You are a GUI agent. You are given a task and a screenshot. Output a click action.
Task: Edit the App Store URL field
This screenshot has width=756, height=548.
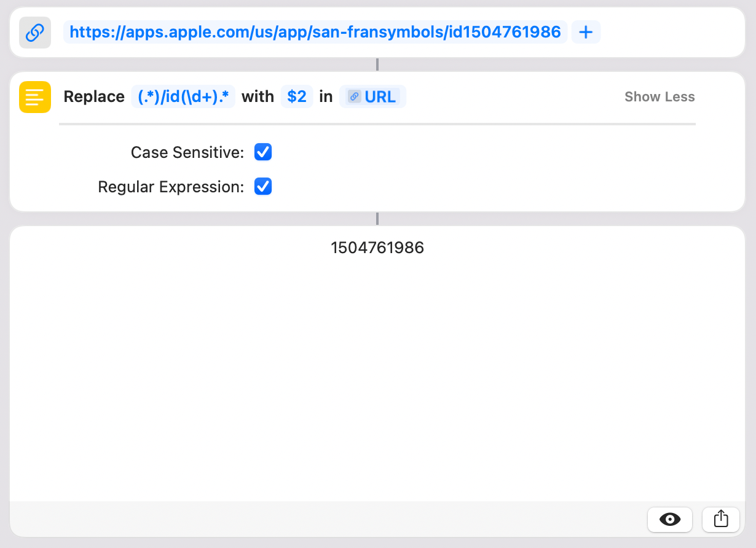[x=315, y=33]
